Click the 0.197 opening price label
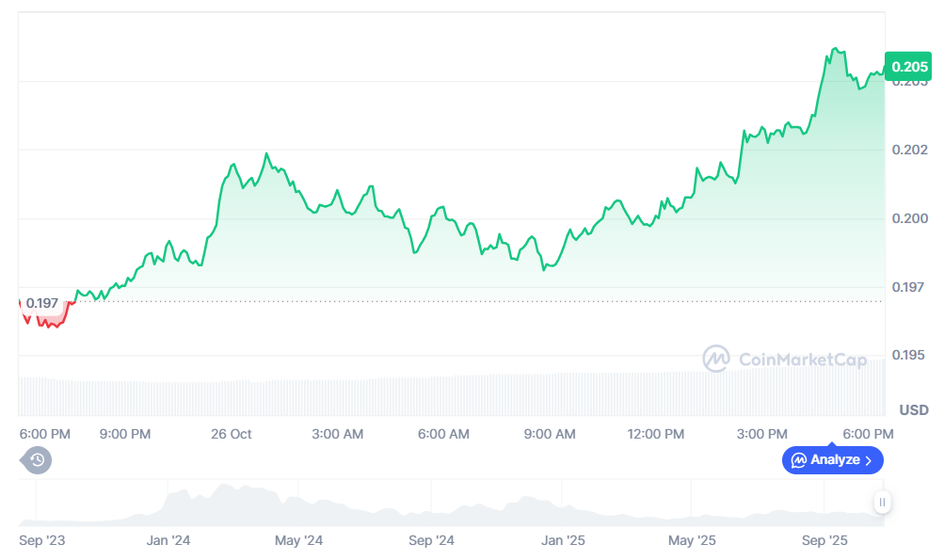This screenshot has width=944, height=560. click(42, 303)
